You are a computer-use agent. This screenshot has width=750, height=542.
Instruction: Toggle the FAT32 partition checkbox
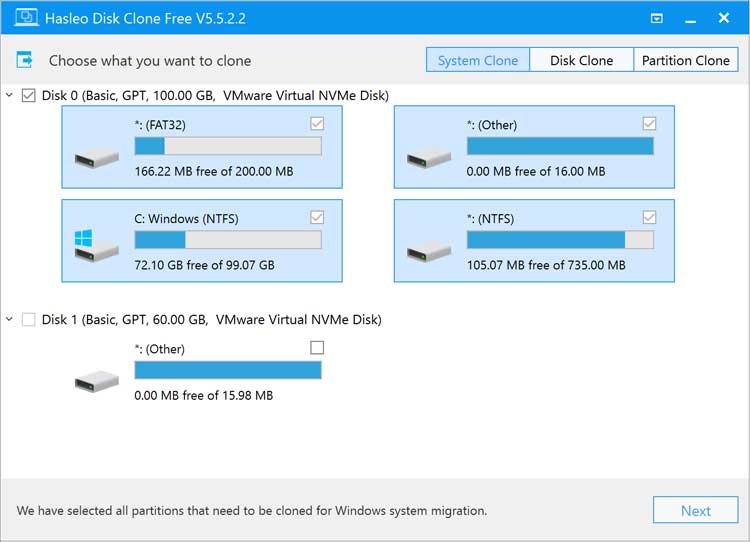[317, 123]
